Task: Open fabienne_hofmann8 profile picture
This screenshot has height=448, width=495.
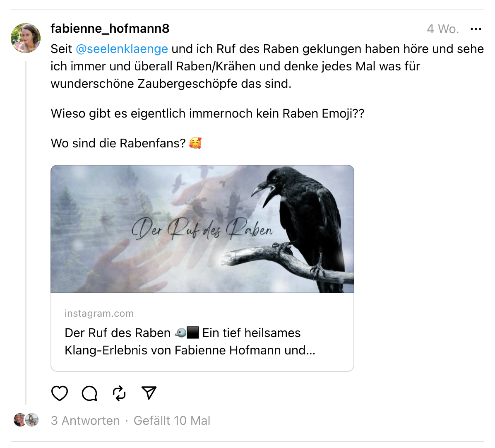Action: click(x=26, y=38)
